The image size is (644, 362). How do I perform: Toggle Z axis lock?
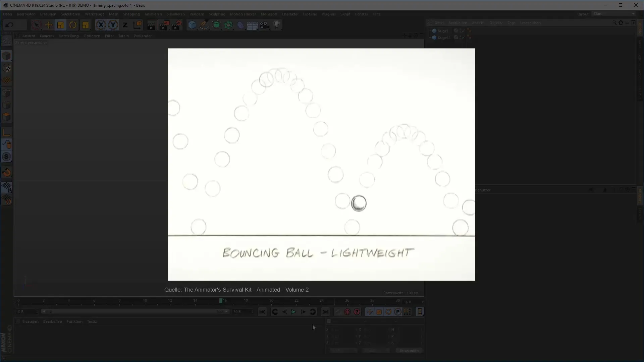pyautogui.click(x=125, y=25)
